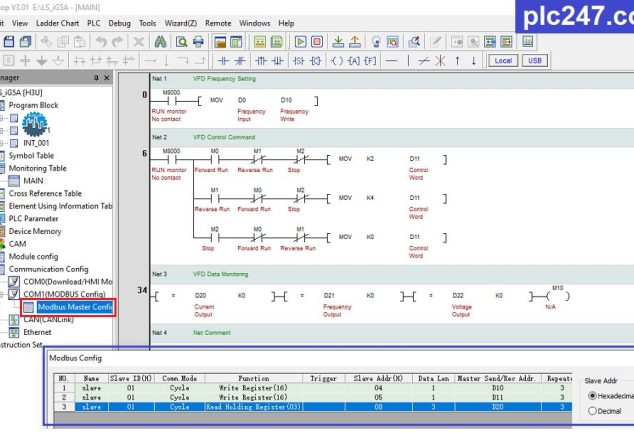The image size is (634, 433).
Task: Insert a falling edge contact
Action: 277,61
